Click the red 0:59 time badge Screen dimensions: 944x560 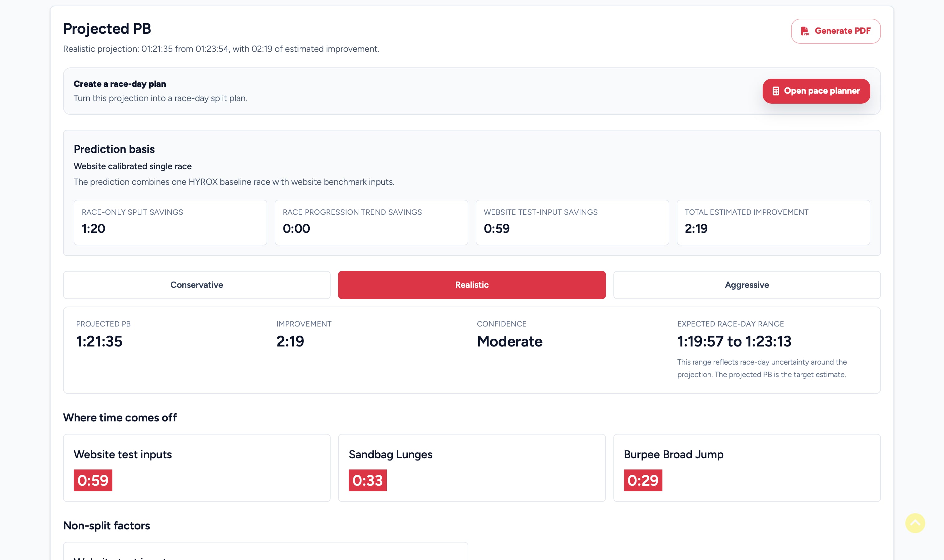[x=93, y=480]
